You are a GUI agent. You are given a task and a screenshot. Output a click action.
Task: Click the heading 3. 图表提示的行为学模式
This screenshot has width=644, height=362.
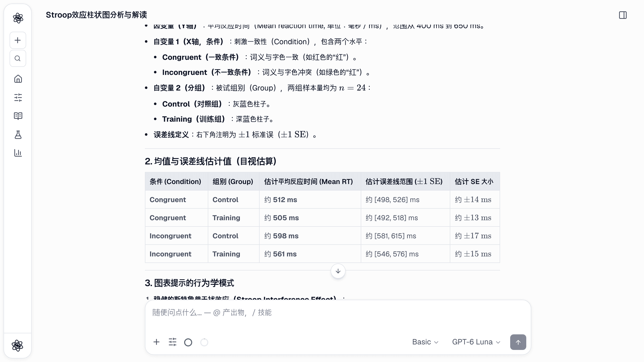coord(189,283)
